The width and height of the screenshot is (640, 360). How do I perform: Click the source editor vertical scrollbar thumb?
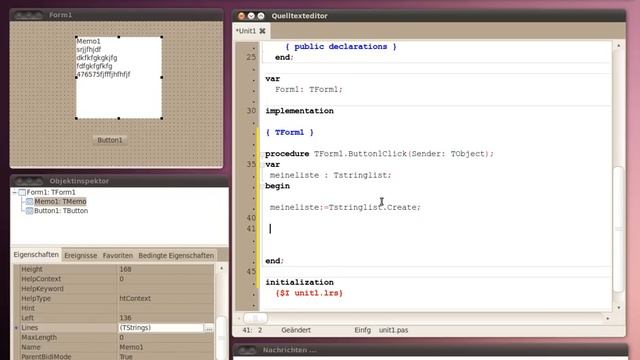click(x=619, y=229)
